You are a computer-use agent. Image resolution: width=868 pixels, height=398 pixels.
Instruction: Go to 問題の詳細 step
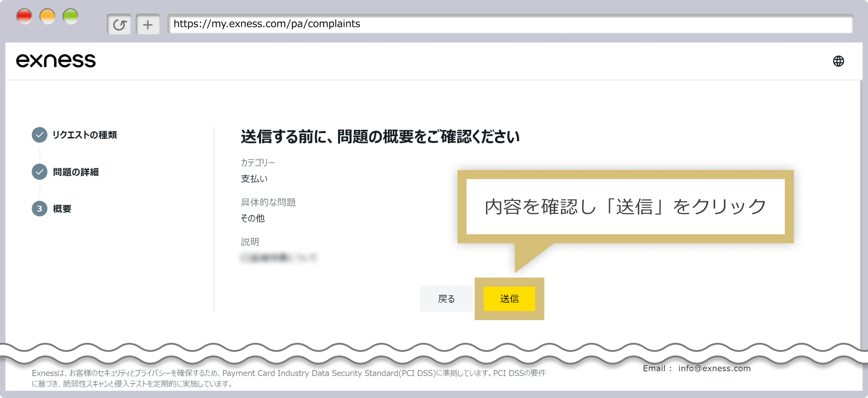[x=75, y=172]
